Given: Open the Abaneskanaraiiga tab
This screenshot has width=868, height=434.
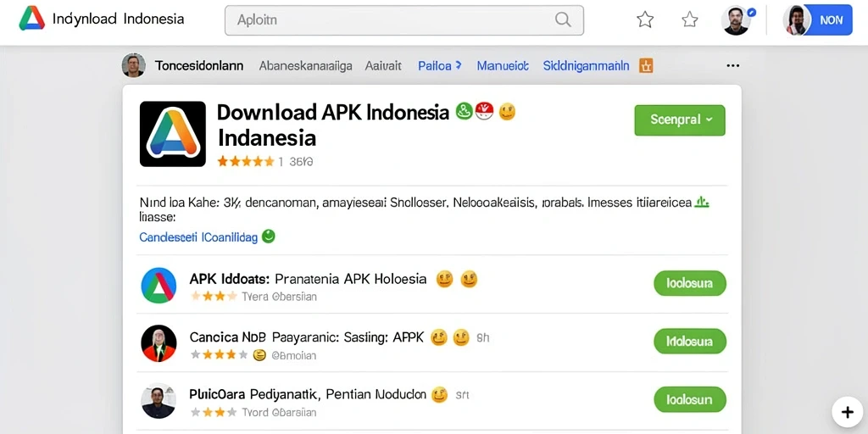Looking at the screenshot, I should click(305, 66).
